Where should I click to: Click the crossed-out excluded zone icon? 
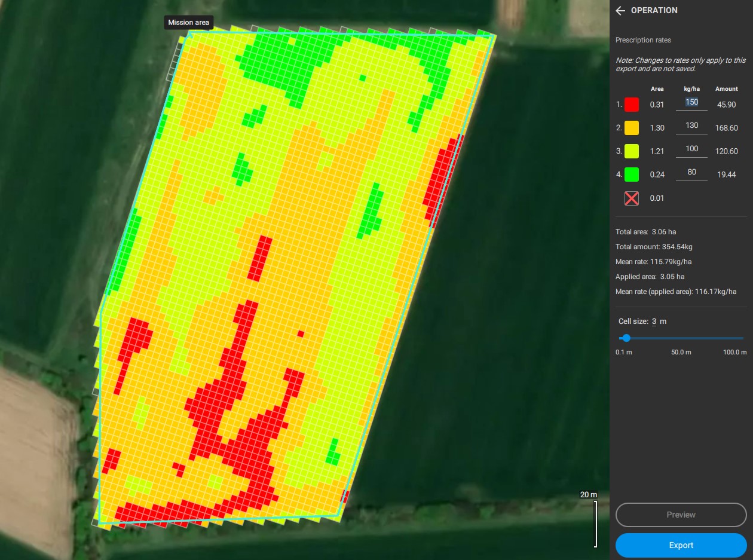(x=632, y=198)
